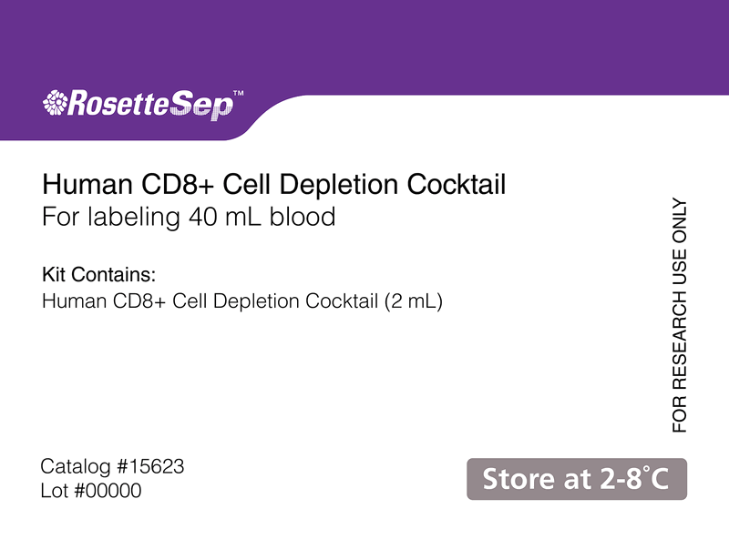Viewport: 729px width, 560px height.
Task: Click the RosetteSep flower logo icon
Action: coord(55,103)
